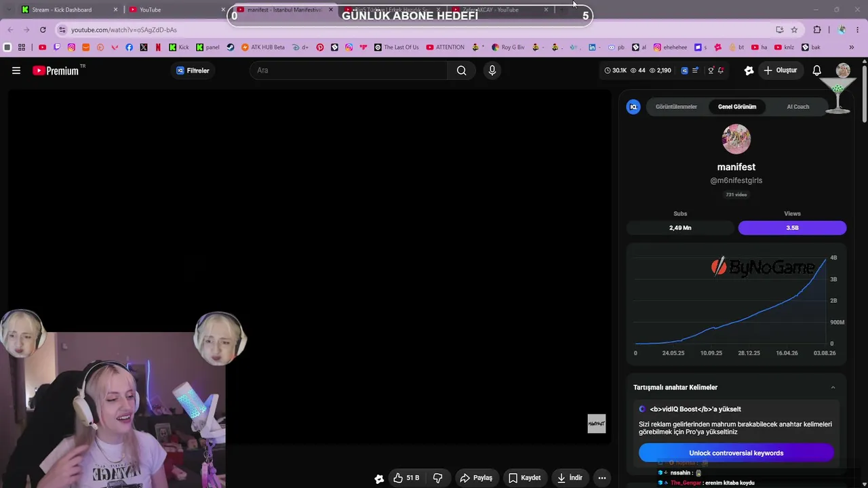Screen dimensions: 868x488
Task: Start voice search with the microphone
Action: [x=492, y=70]
